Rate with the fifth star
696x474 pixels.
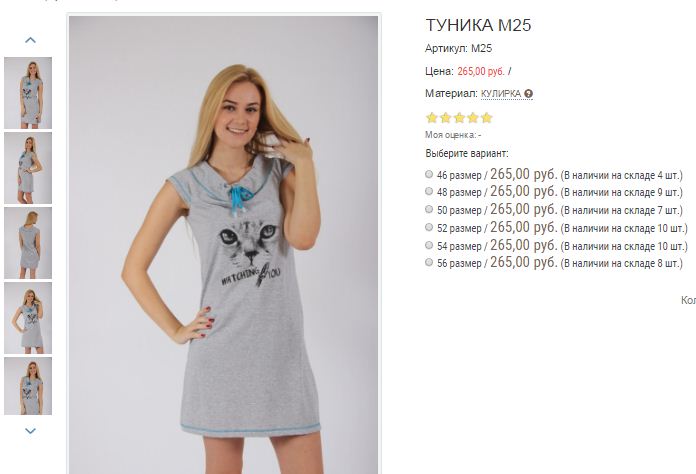pos(486,118)
